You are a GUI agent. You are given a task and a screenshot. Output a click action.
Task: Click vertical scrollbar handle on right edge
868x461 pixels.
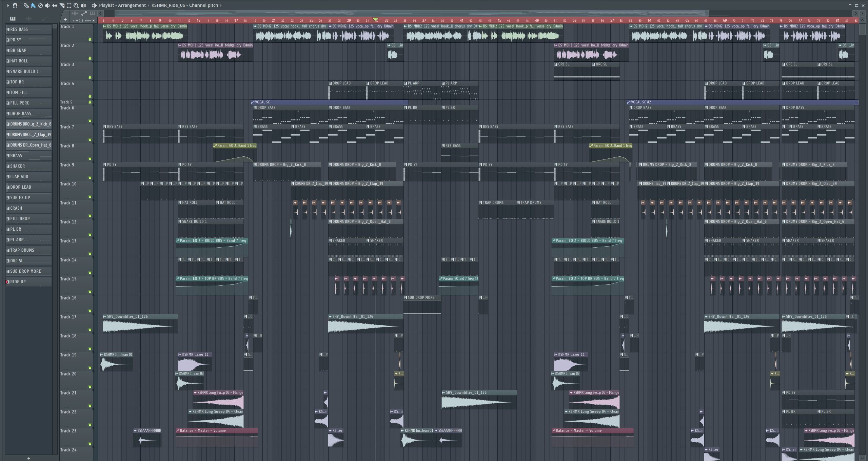tap(862, 29)
